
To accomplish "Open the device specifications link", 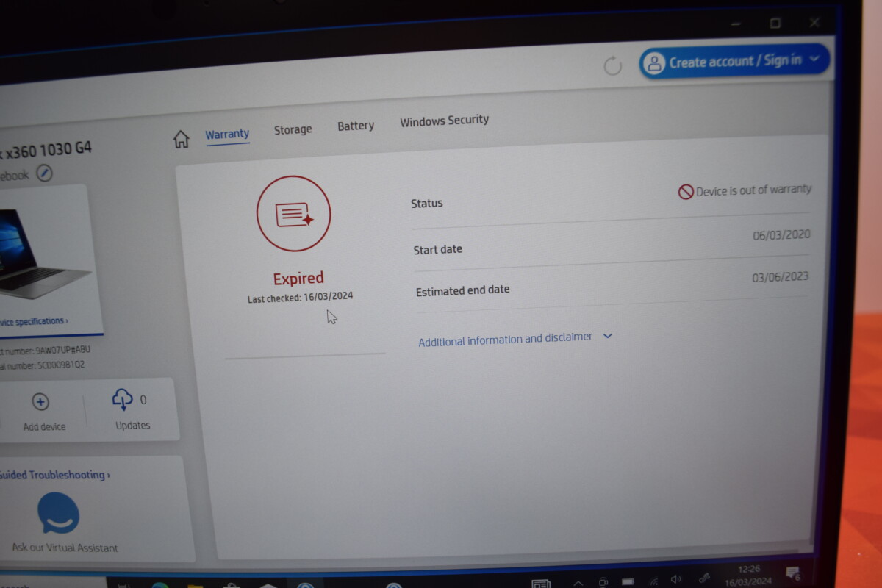I will (33, 321).
